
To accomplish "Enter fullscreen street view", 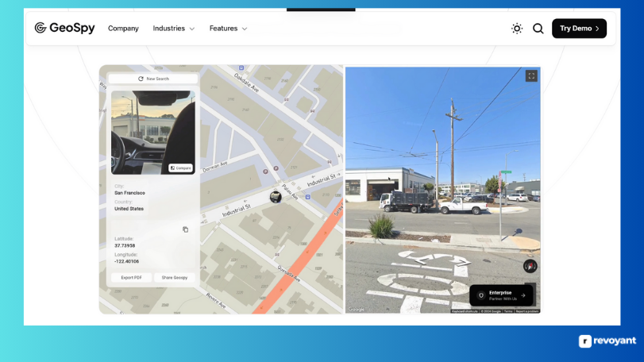I will (x=531, y=76).
